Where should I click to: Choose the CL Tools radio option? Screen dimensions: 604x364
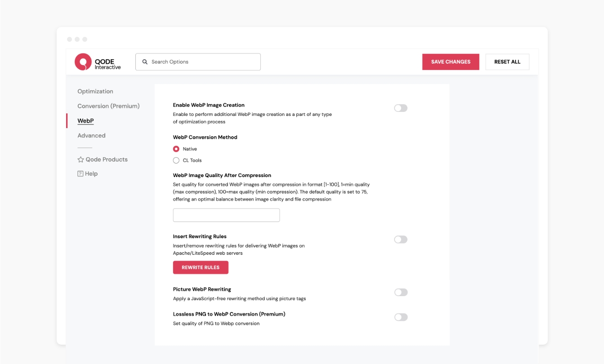(176, 160)
